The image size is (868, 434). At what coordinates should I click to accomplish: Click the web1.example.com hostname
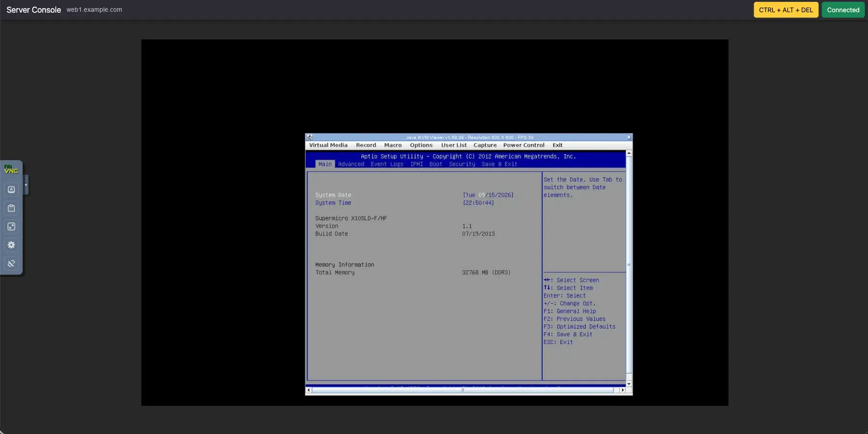click(95, 10)
